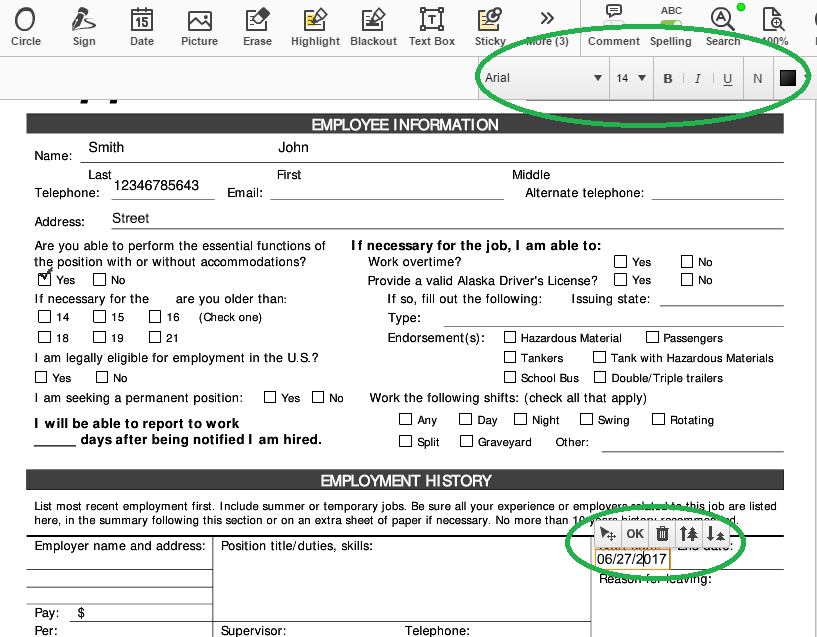Screen dimensions: 817x637
Task: Click the move handle arrow on date box
Action: 608,534
